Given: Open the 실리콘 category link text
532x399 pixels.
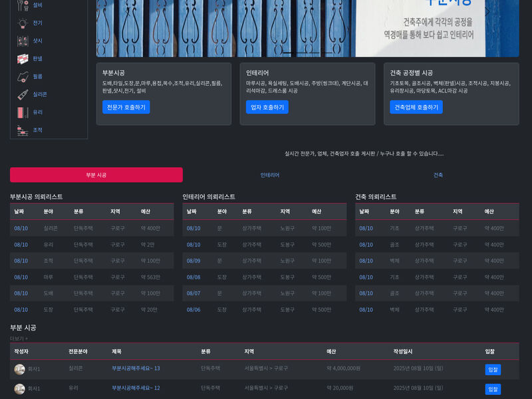Looking at the screenshot, I should [40, 94].
